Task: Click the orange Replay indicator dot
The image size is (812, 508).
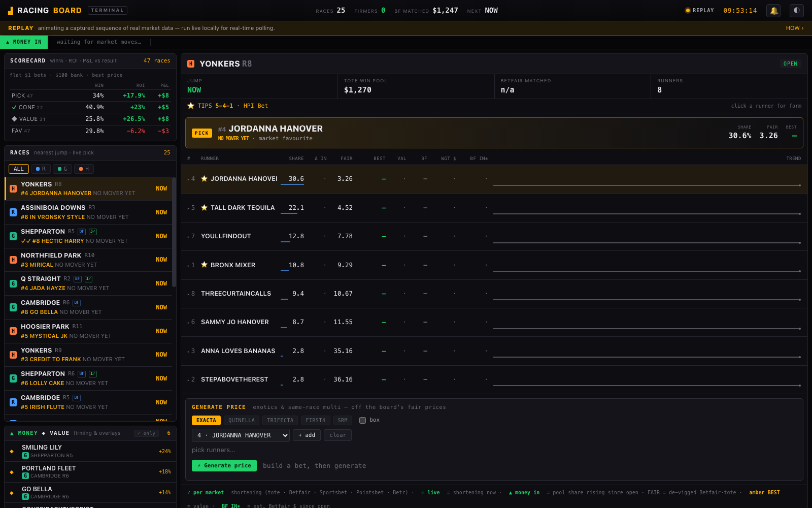Action: pyautogui.click(x=688, y=10)
